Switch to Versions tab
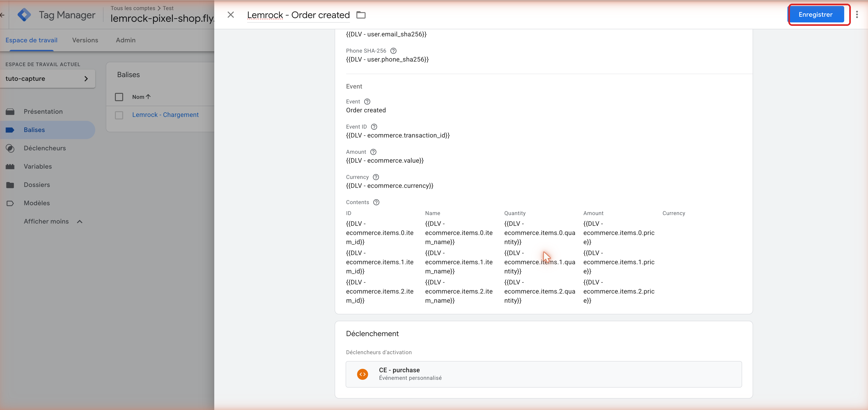This screenshot has height=410, width=868. point(85,40)
